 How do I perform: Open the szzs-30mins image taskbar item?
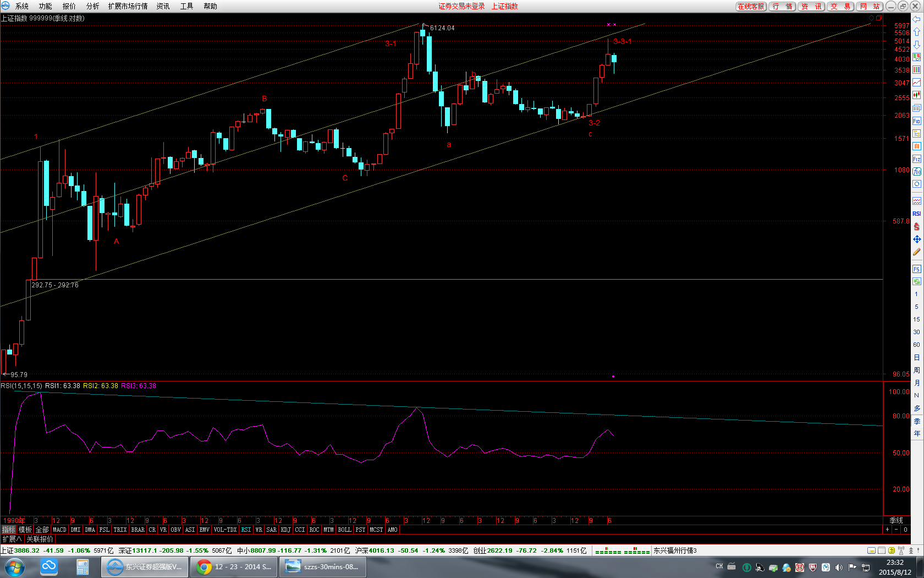tap(323, 567)
